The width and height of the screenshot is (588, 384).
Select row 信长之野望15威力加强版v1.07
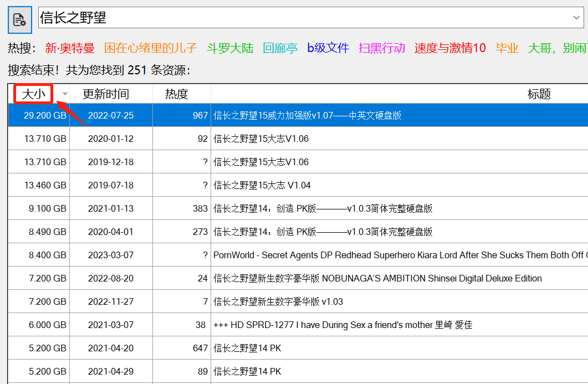(x=298, y=115)
